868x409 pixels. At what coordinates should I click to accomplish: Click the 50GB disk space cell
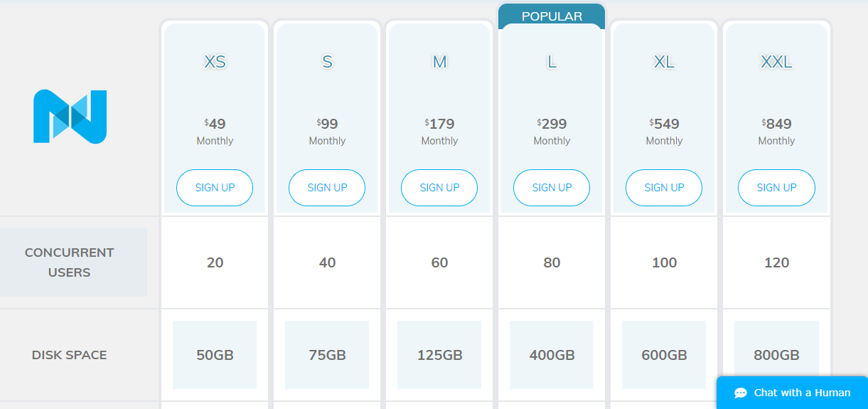[x=215, y=355]
